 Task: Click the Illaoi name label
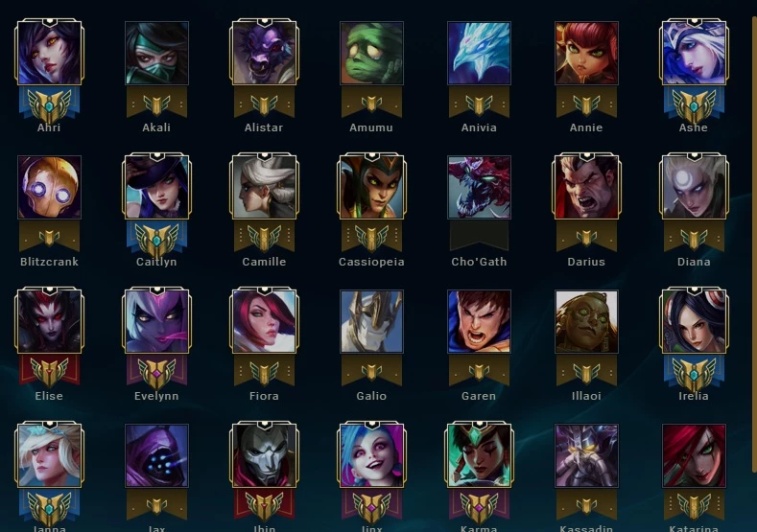(586, 396)
